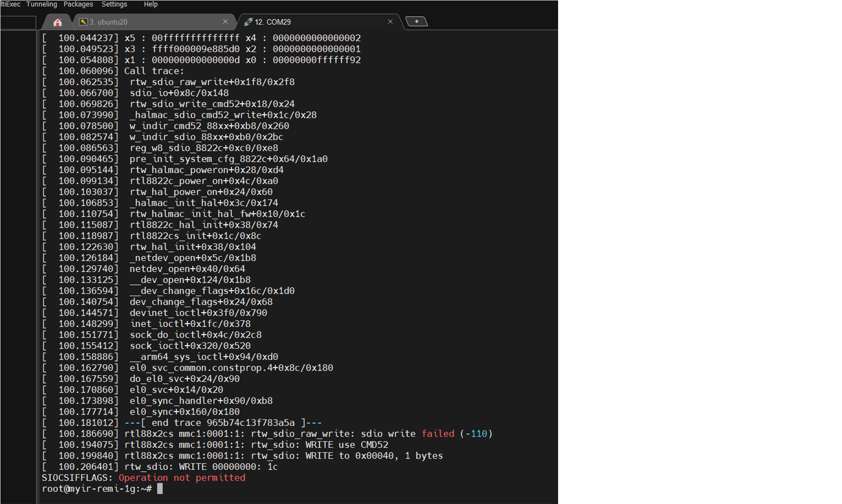This screenshot has width=842, height=504.
Task: Click the _halmac_init_hal line
Action: pyautogui.click(x=160, y=203)
